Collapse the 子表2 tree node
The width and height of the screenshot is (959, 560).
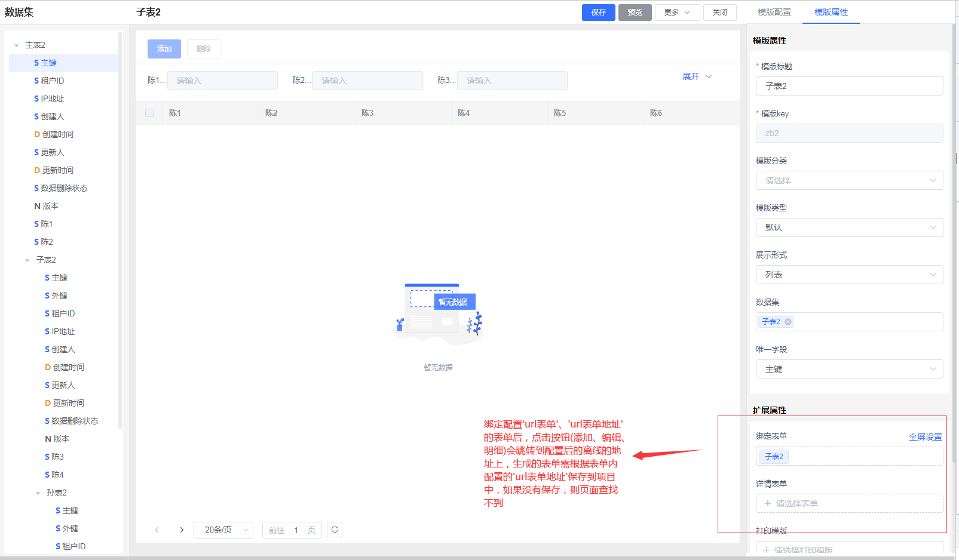coord(27,260)
